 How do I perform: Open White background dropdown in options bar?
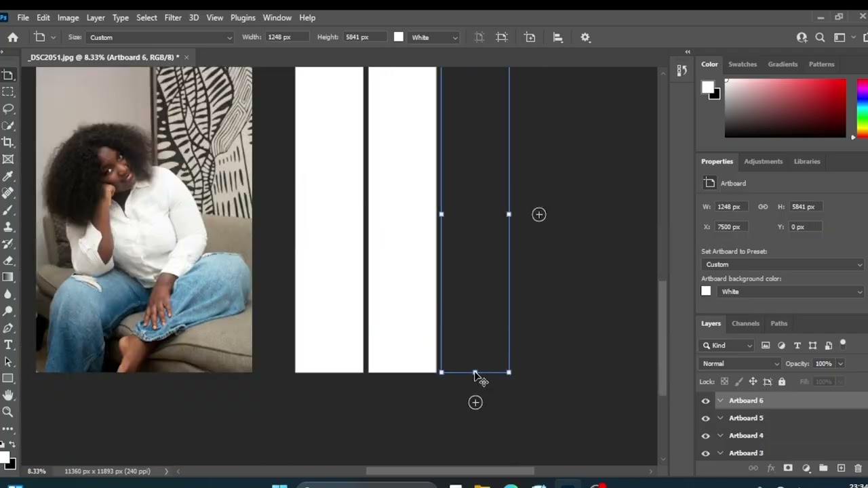(x=434, y=37)
